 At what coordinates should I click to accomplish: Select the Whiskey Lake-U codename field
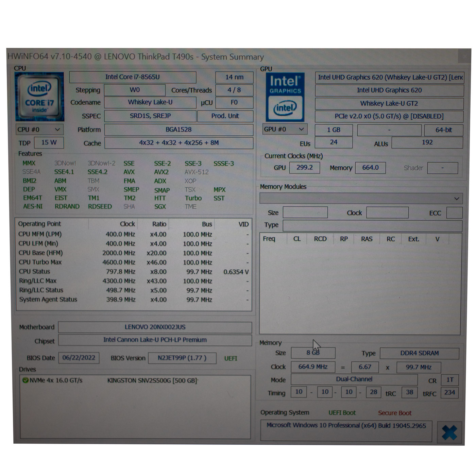(150, 102)
